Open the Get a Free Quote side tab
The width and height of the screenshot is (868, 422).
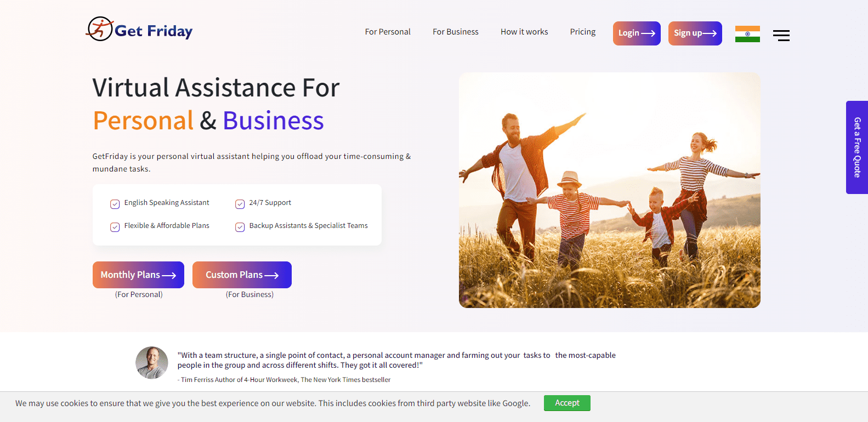click(856, 147)
